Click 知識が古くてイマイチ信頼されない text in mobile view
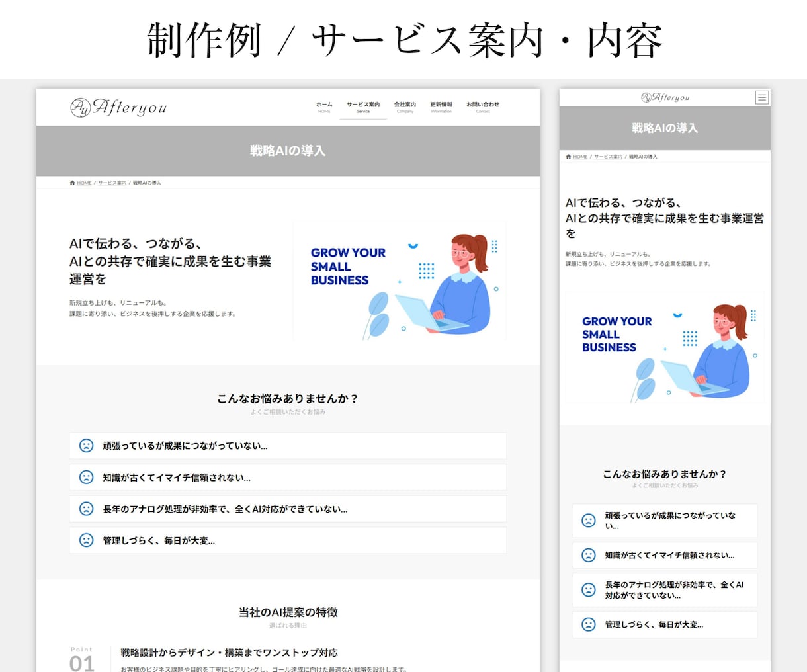Image resolution: width=807 pixels, height=672 pixels. coord(669,555)
